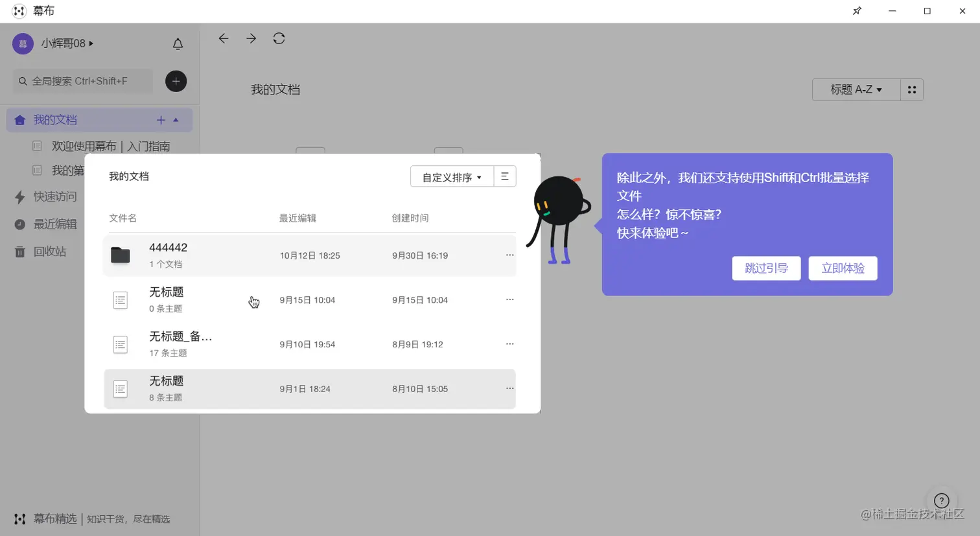Click the more options dots for 444442 folder
This screenshot has width=980, height=536.
tap(509, 255)
